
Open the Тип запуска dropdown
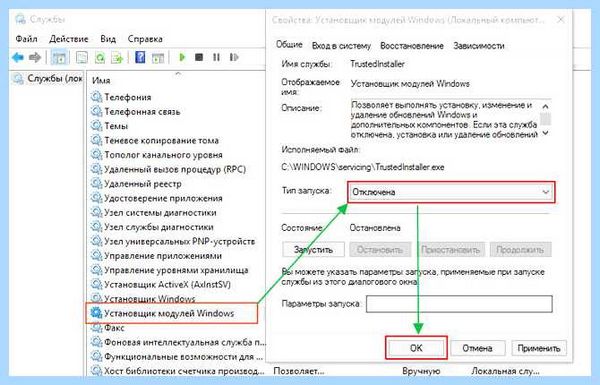point(451,192)
